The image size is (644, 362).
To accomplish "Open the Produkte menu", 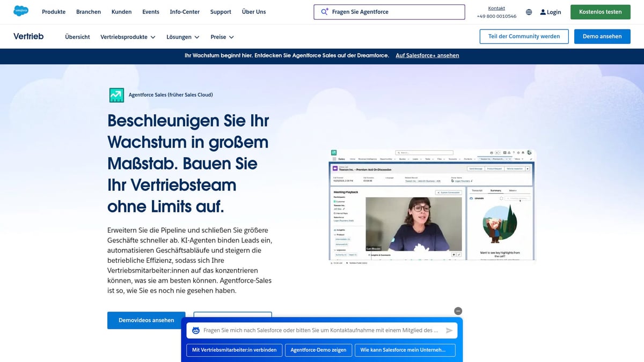I will [54, 11].
